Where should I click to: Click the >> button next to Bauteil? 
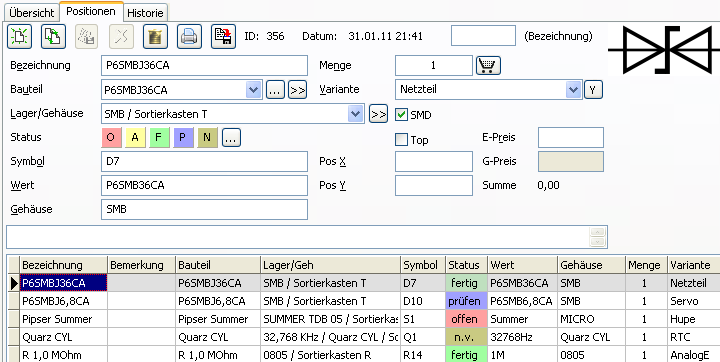coord(298,90)
